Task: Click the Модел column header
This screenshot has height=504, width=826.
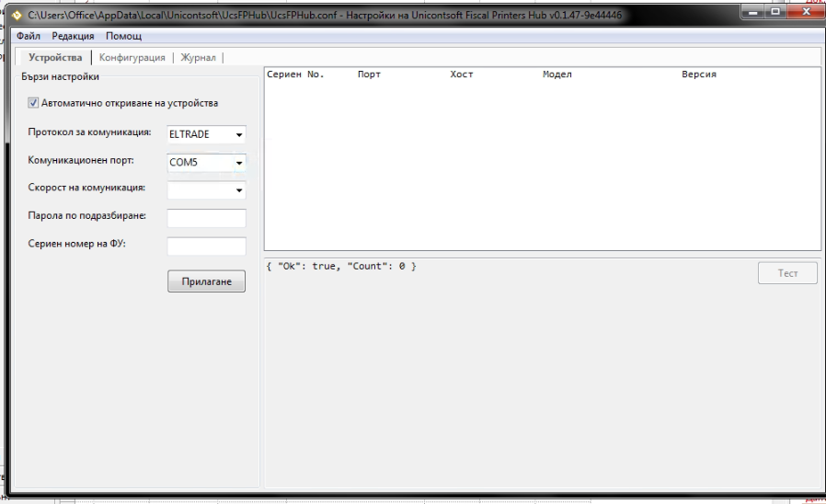Action: click(556, 74)
